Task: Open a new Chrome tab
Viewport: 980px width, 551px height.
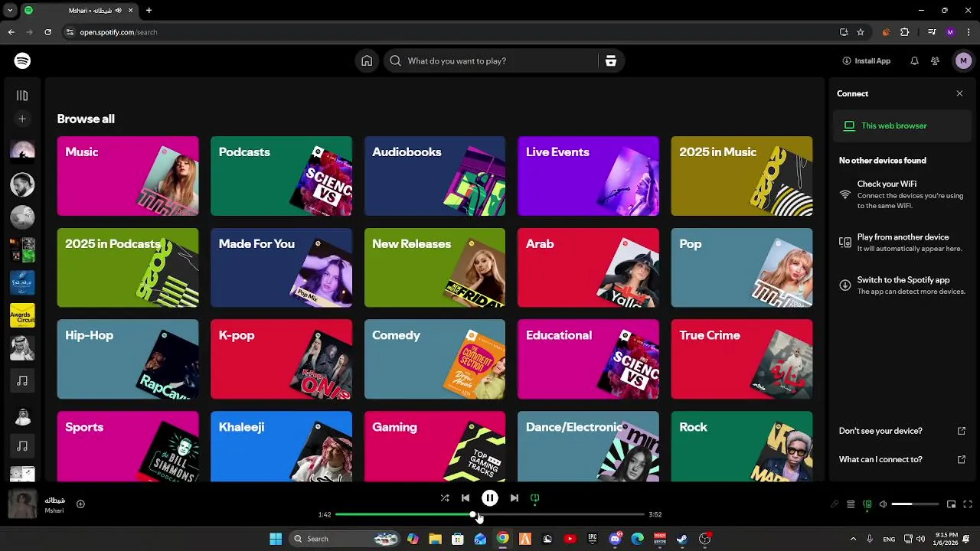Action: point(149,11)
